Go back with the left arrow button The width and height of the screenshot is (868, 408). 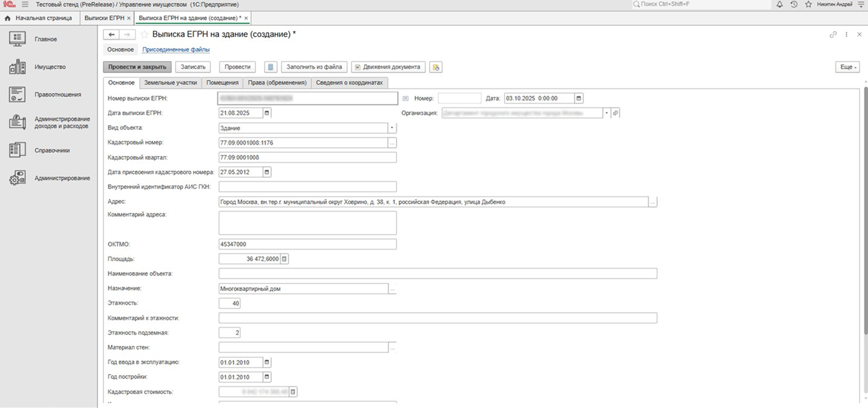[111, 34]
